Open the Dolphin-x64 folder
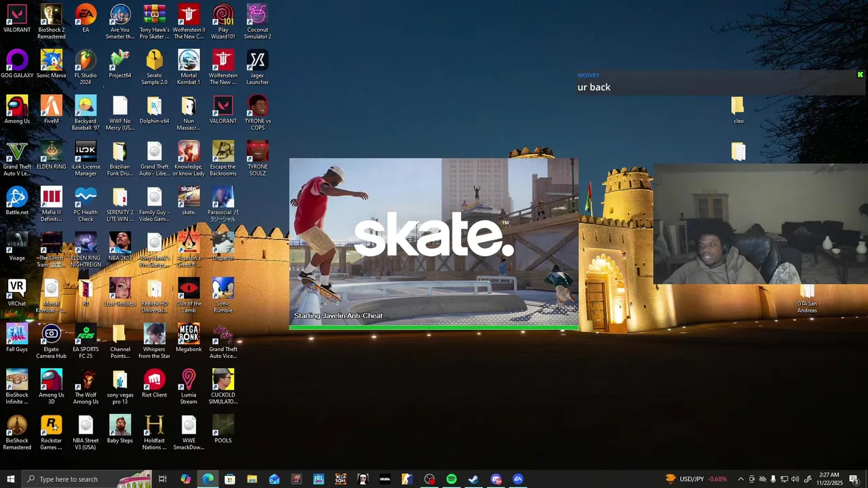 pos(154,109)
